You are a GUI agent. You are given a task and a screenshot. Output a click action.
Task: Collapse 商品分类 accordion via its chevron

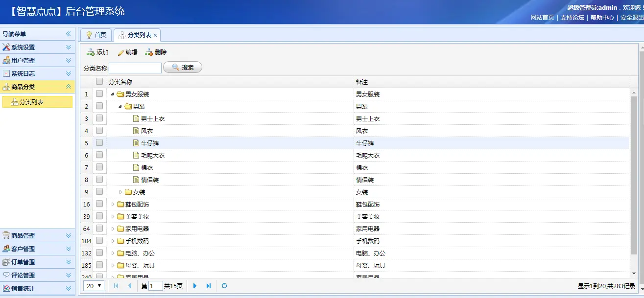[69, 87]
